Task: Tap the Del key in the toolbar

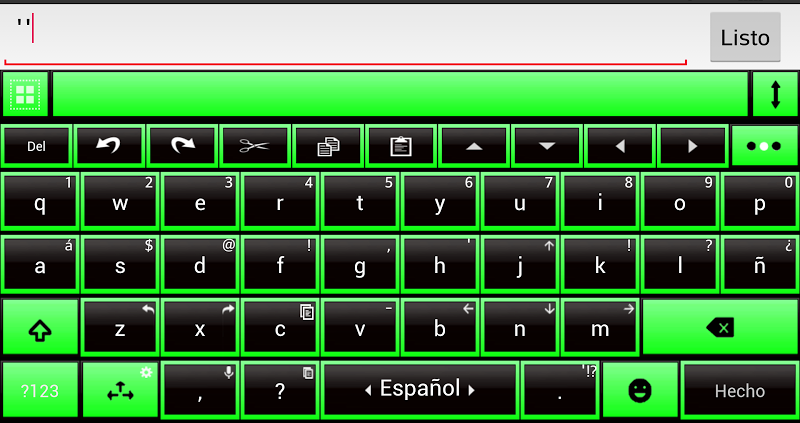Action: pos(36,146)
